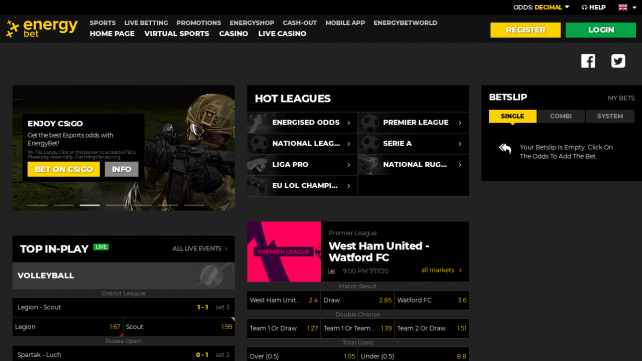Click the energybet logo
The width and height of the screenshot is (642, 361).
pyautogui.click(x=42, y=29)
